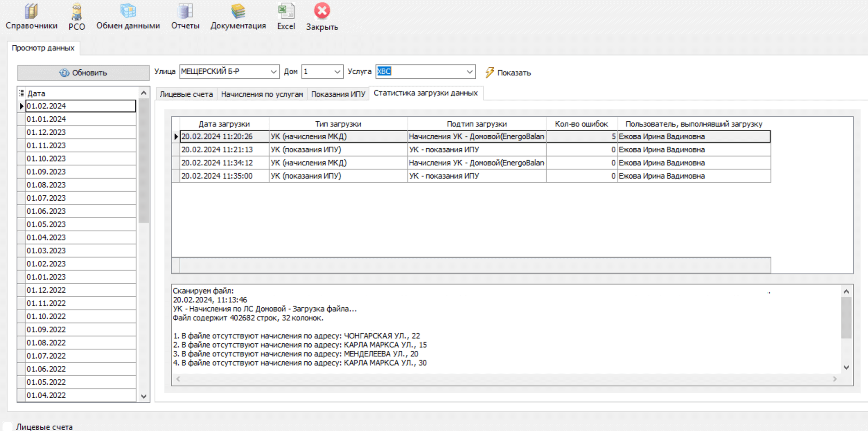Select date 01.01.2024 in the list
868x431 pixels.
[46, 119]
